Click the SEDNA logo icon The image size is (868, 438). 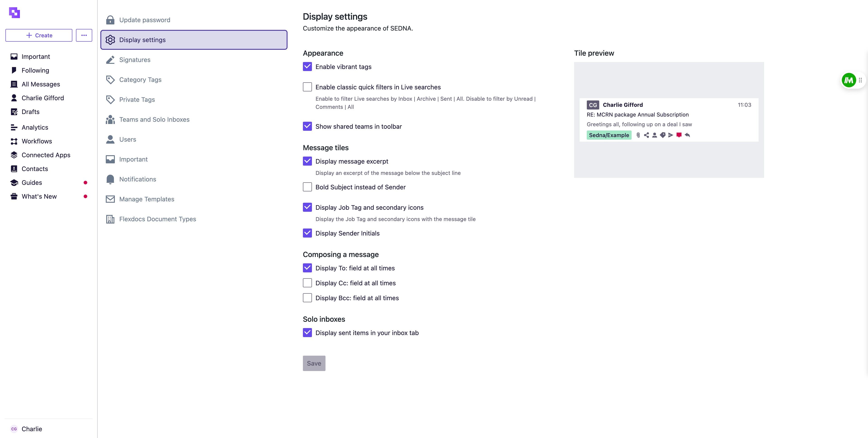(14, 13)
